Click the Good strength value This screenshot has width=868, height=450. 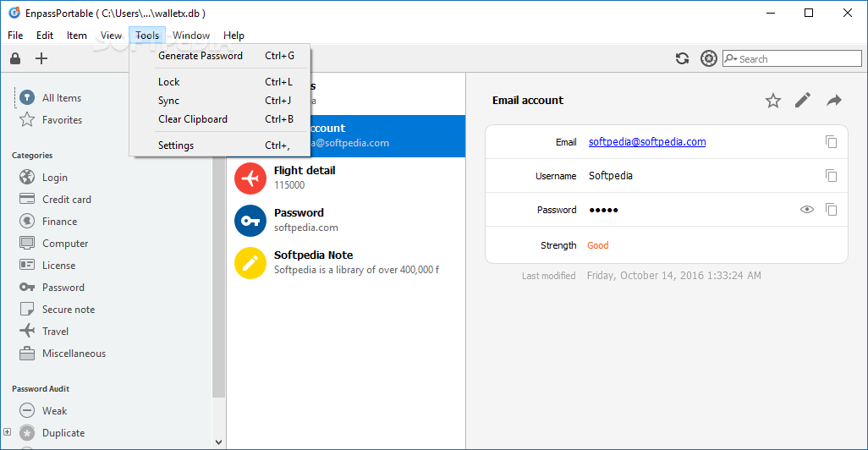click(598, 245)
